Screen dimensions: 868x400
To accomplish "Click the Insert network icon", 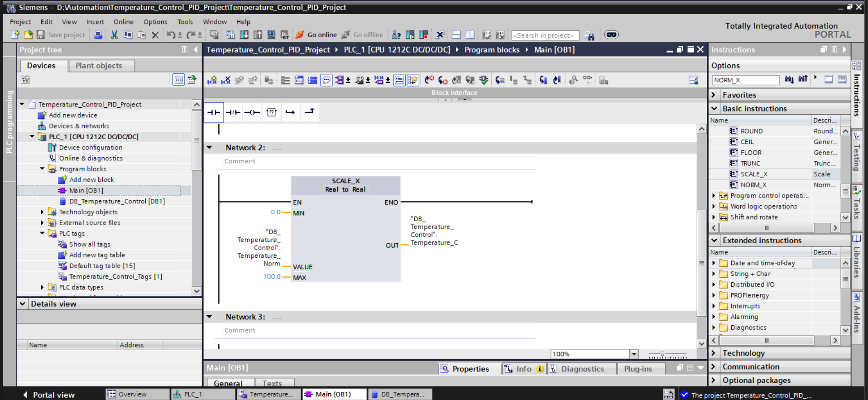I will 212,80.
